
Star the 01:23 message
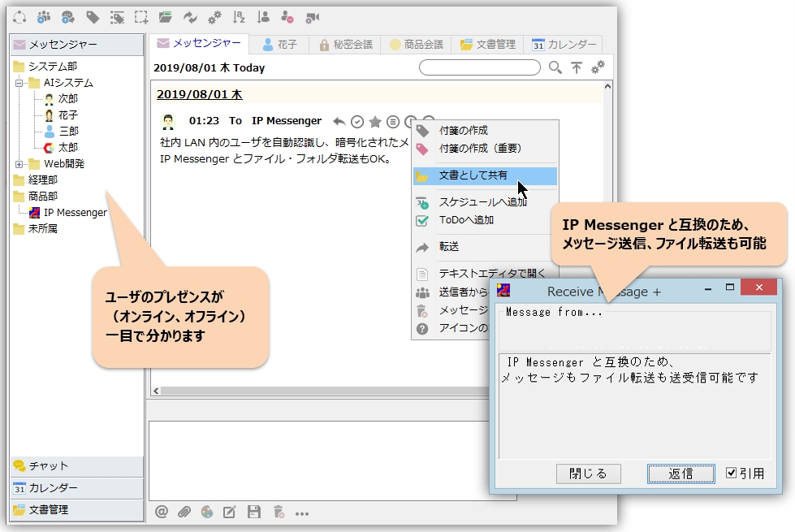click(375, 122)
